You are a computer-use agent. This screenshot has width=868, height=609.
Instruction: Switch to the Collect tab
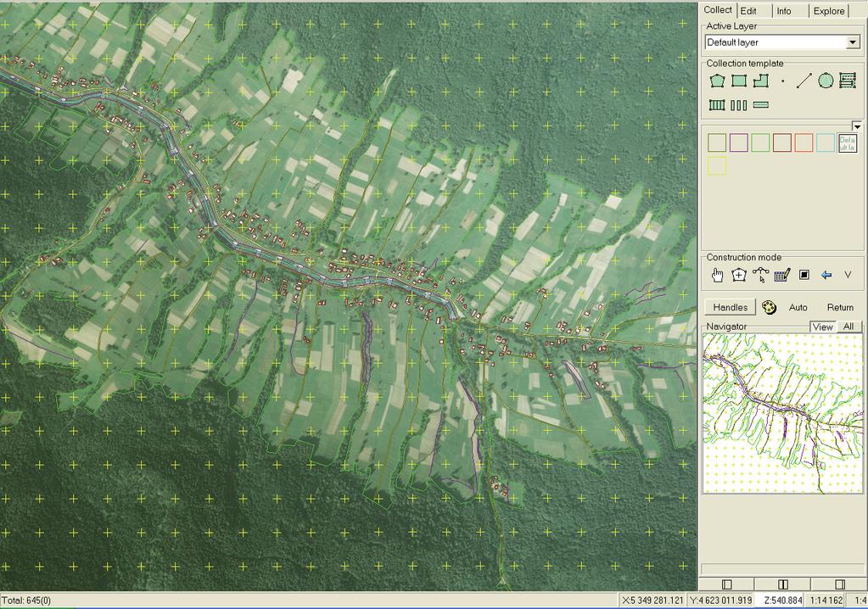click(718, 10)
